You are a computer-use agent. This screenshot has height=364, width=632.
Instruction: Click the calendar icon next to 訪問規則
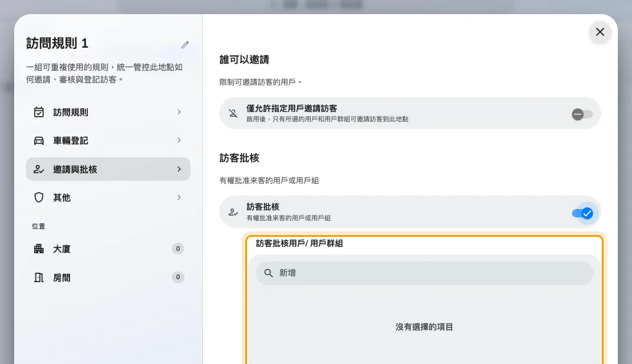point(39,112)
